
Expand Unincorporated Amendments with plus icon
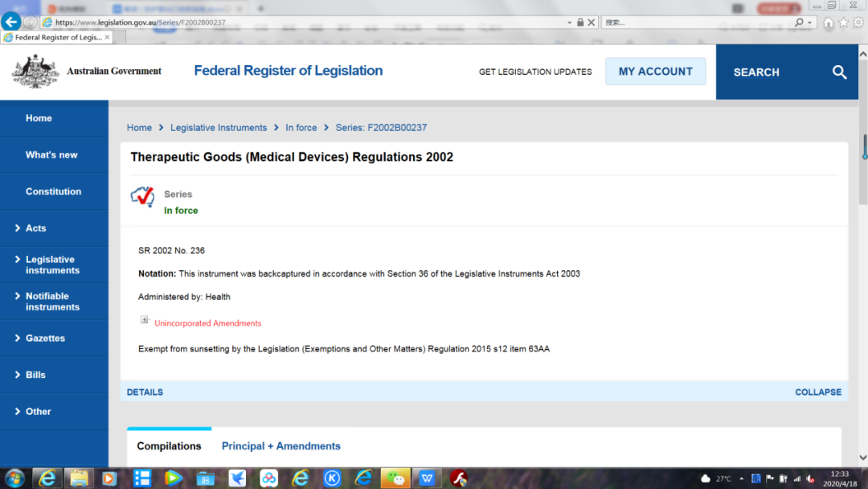(145, 320)
